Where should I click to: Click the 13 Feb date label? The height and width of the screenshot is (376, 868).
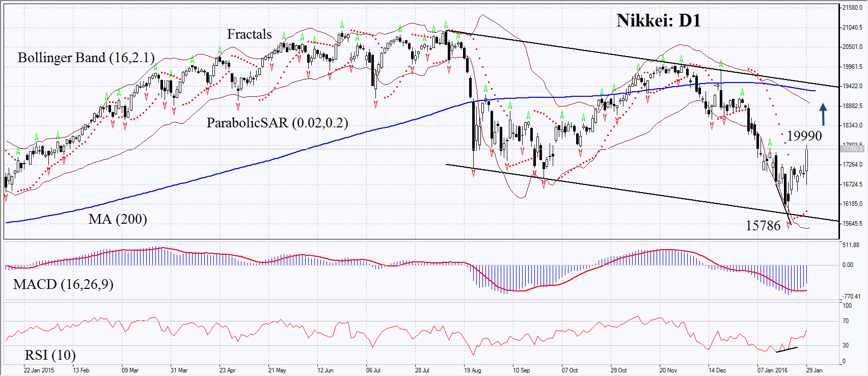[81, 370]
